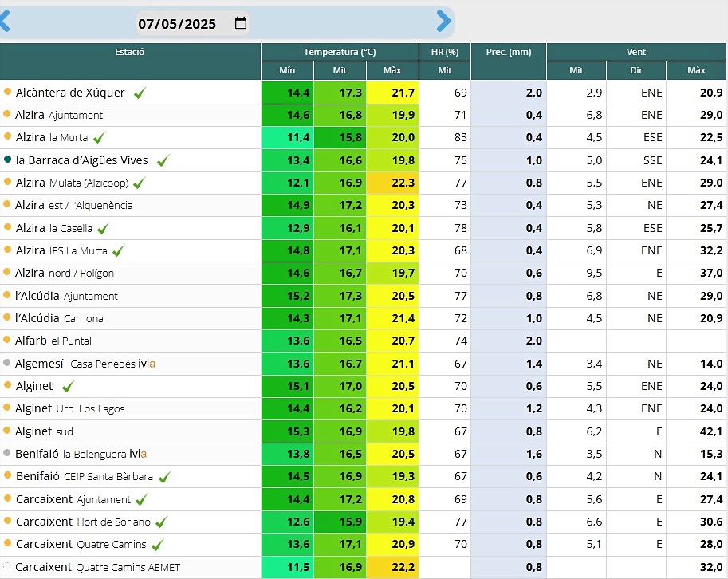The image size is (728, 579).
Task: Open station Benifaió la Belenguera ivia
Action: (x=81, y=454)
